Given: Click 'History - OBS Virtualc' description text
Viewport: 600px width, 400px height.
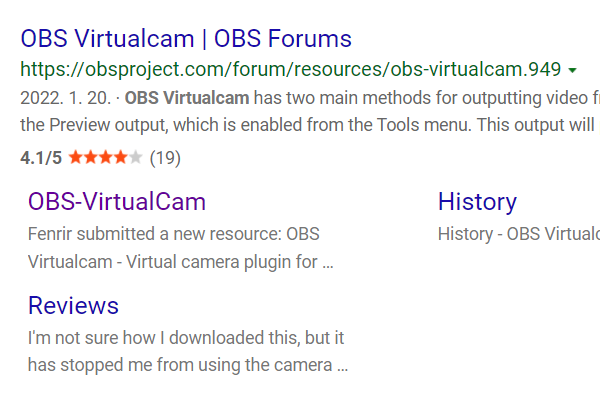Looking at the screenshot, I should click(x=519, y=234).
